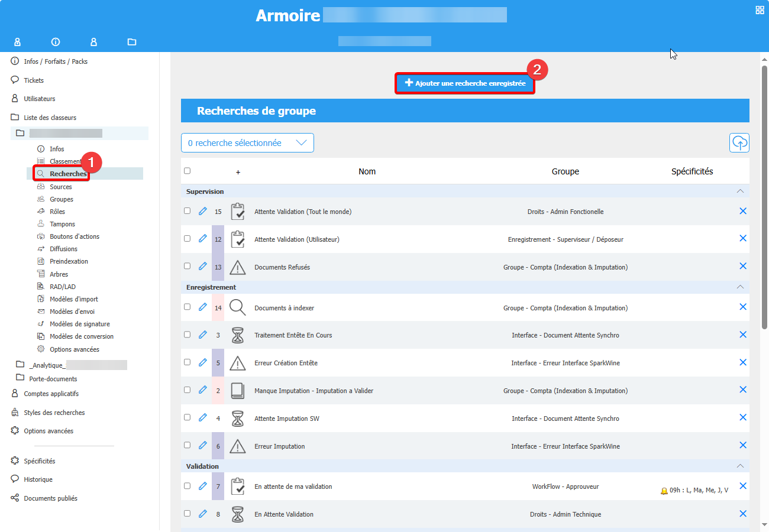Toggle the select-all checkbox in table header

188,171
